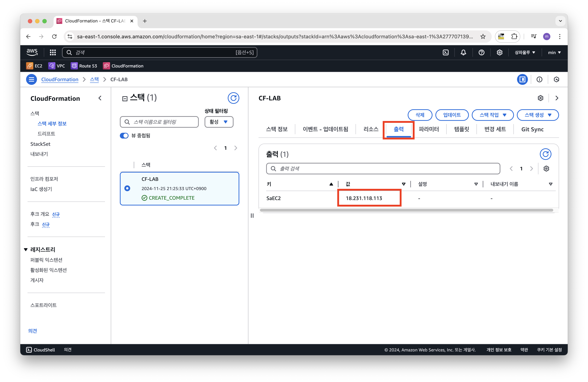
Task: Click the notifications bell icon
Action: coord(463,52)
